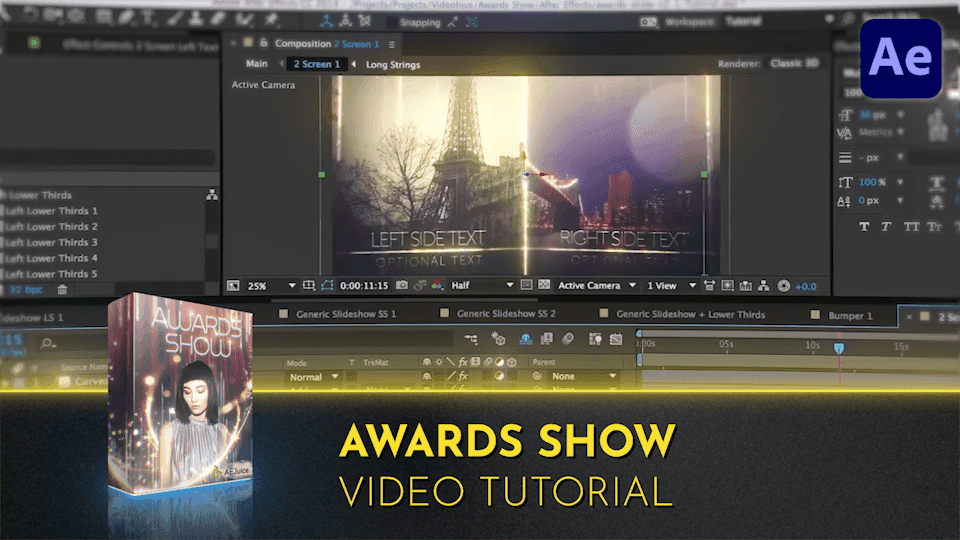Open the Half resolution dropdown
Viewport: 960px width, 540px height.
pyautogui.click(x=482, y=285)
